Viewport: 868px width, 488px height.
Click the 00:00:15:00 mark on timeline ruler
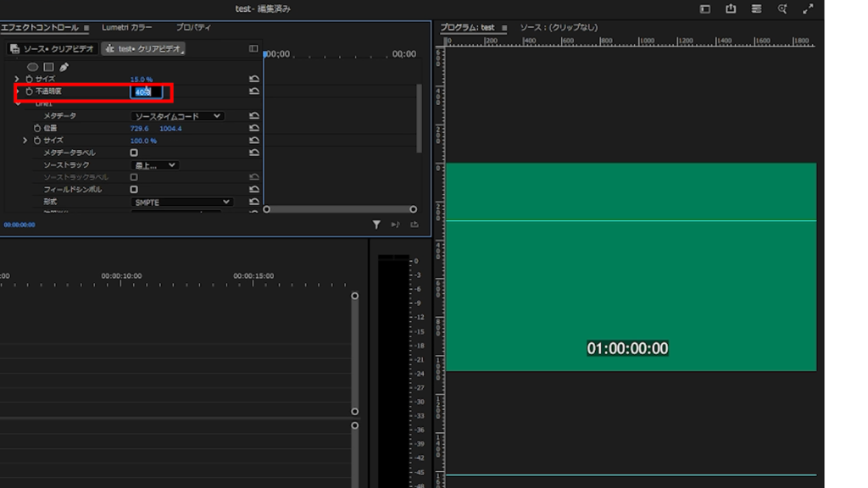click(x=253, y=275)
